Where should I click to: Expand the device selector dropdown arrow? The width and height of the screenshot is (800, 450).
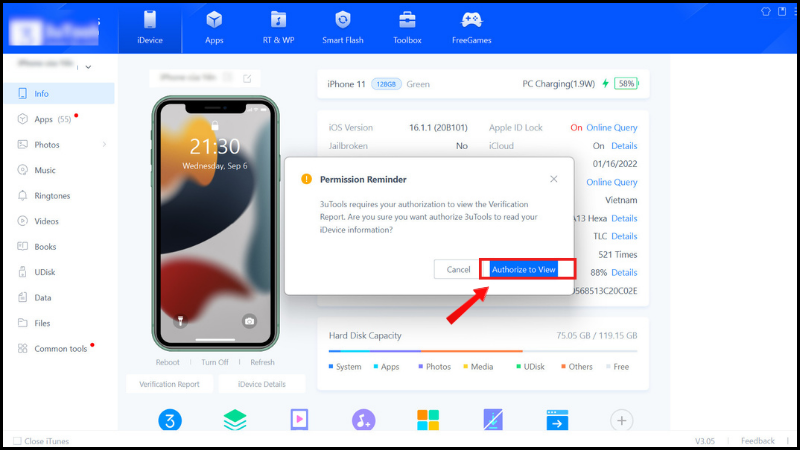(x=88, y=67)
